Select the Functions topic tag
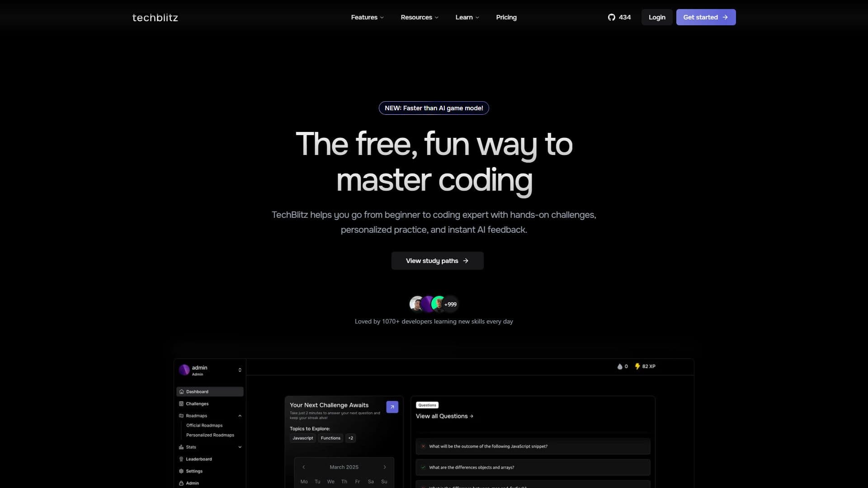Image resolution: width=868 pixels, height=488 pixels. 330,438
